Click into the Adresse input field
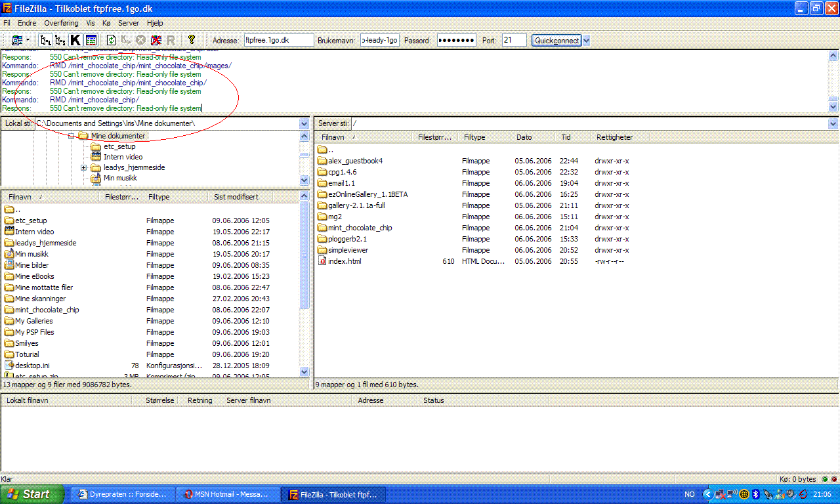The width and height of the screenshot is (840, 504). point(279,40)
